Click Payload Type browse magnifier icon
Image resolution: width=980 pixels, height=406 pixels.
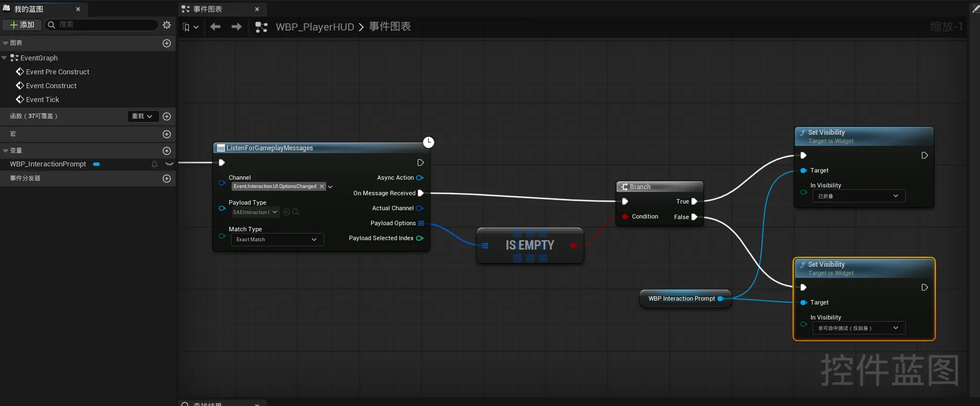[296, 212]
